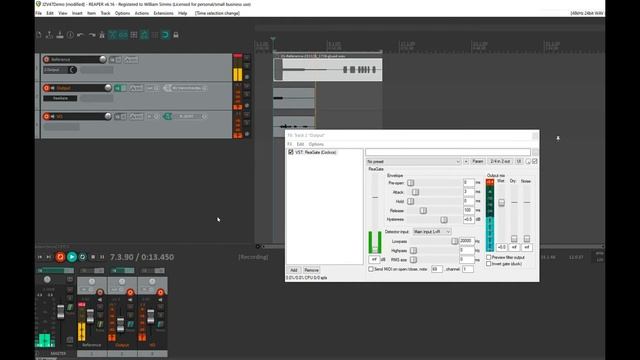
Task: Click the 2/4 in 2 out routing button
Action: [x=500, y=162]
